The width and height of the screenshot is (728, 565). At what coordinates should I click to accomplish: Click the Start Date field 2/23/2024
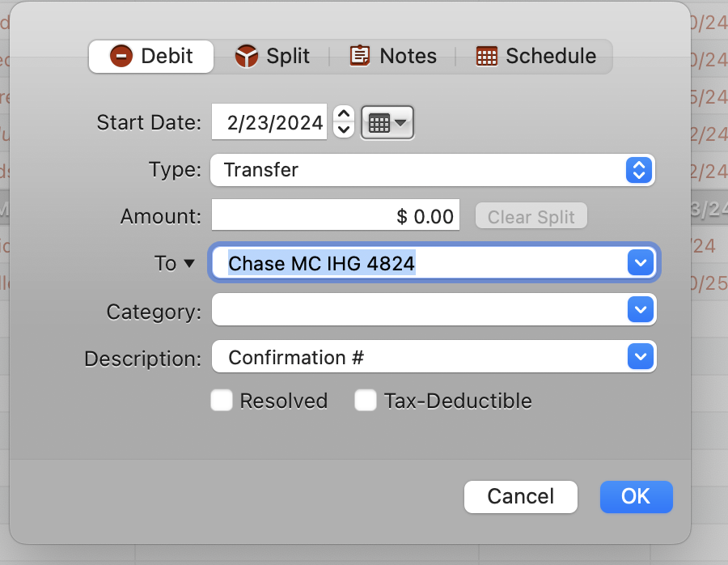tap(269, 122)
